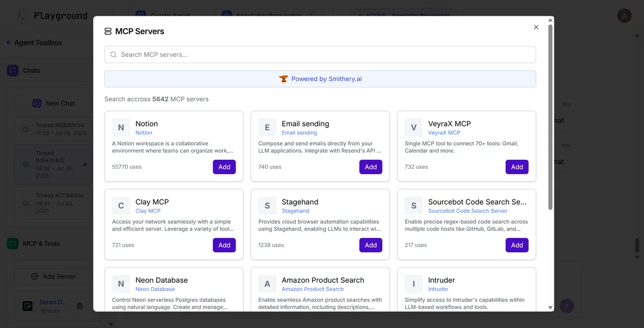Image resolution: width=644 pixels, height=328 pixels.
Task: Click the Stagehand S avatar
Action: (x=267, y=206)
